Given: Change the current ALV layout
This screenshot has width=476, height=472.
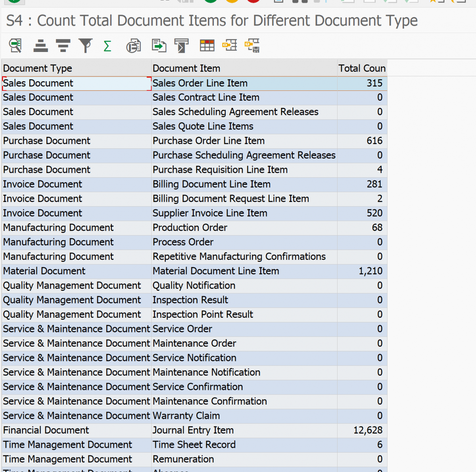Looking at the screenshot, I should pos(230,45).
